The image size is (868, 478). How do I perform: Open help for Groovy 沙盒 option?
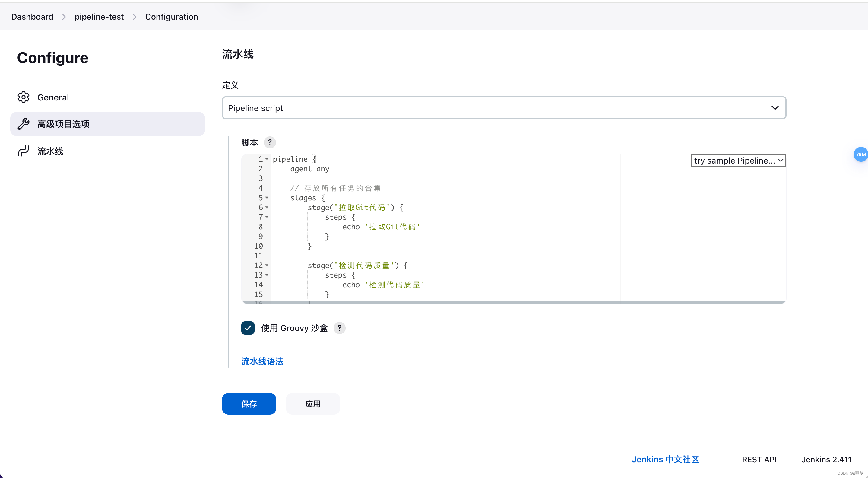coord(339,328)
